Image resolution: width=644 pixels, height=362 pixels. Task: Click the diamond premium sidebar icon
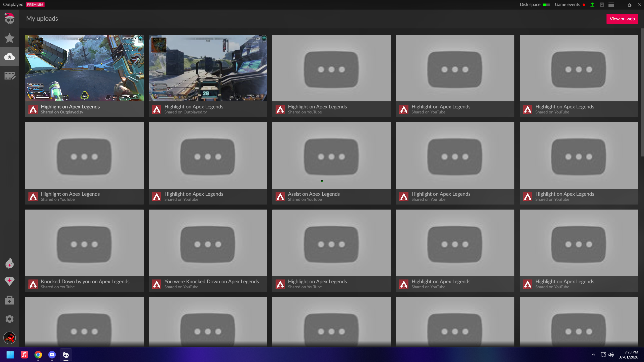(9, 281)
